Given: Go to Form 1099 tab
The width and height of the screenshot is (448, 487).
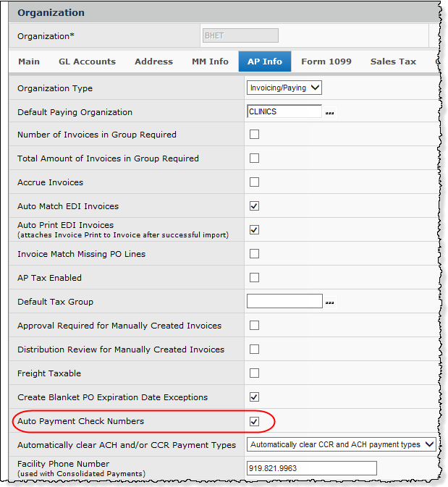Looking at the screenshot, I should tap(326, 62).
